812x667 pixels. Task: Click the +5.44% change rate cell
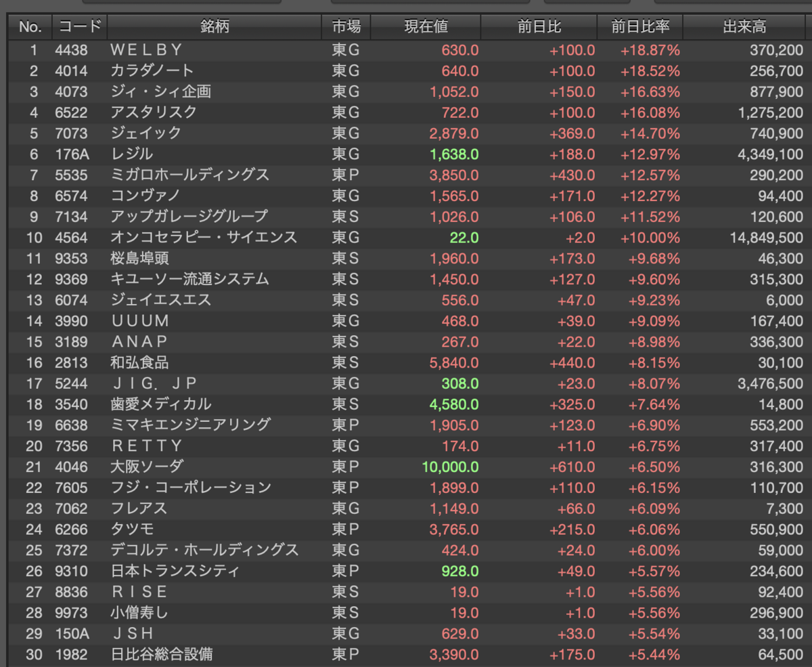coord(654,655)
